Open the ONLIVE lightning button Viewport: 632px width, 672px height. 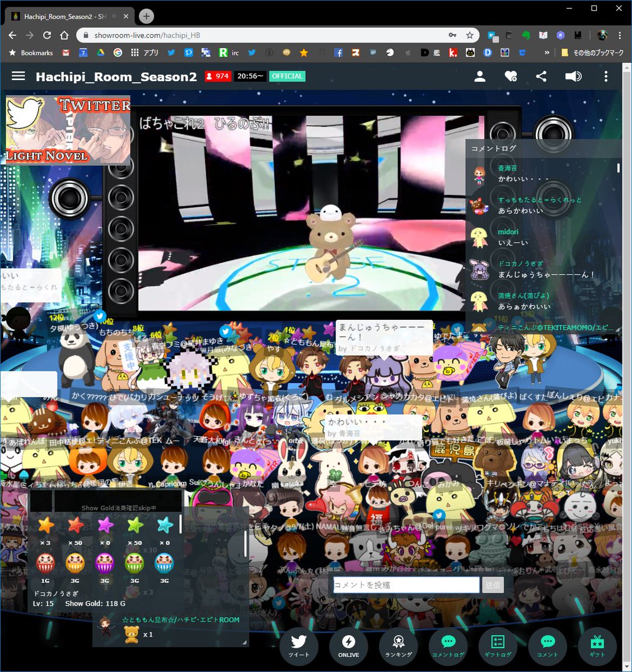pos(348,645)
